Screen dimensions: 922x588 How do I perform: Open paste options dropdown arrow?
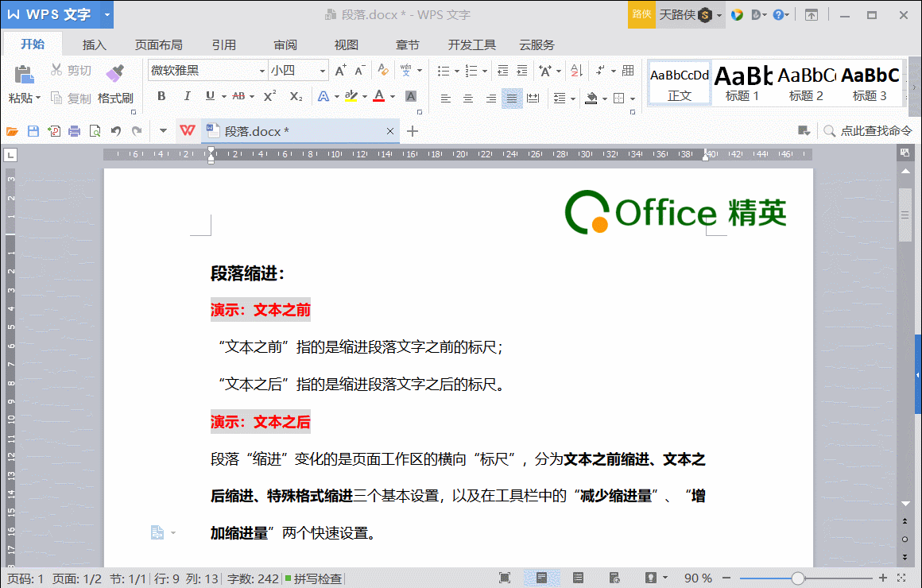point(38,99)
